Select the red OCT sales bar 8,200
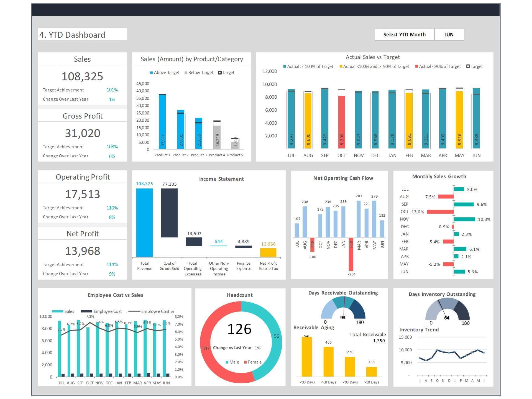The image size is (532, 399). click(342, 122)
